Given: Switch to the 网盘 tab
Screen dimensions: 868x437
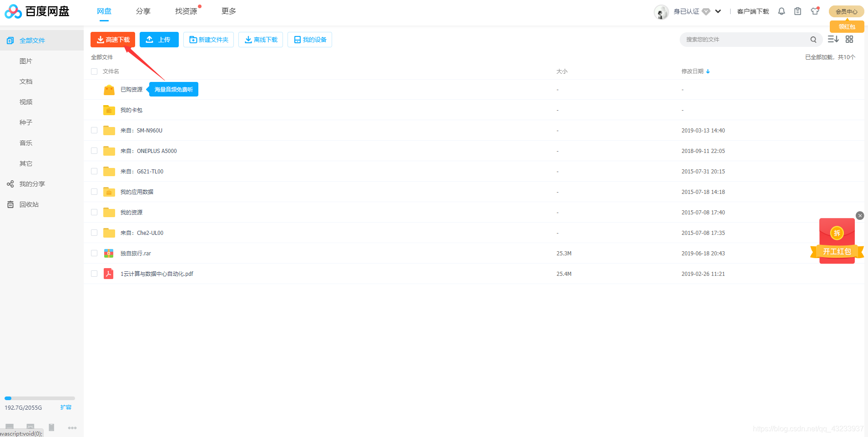Looking at the screenshot, I should point(104,11).
